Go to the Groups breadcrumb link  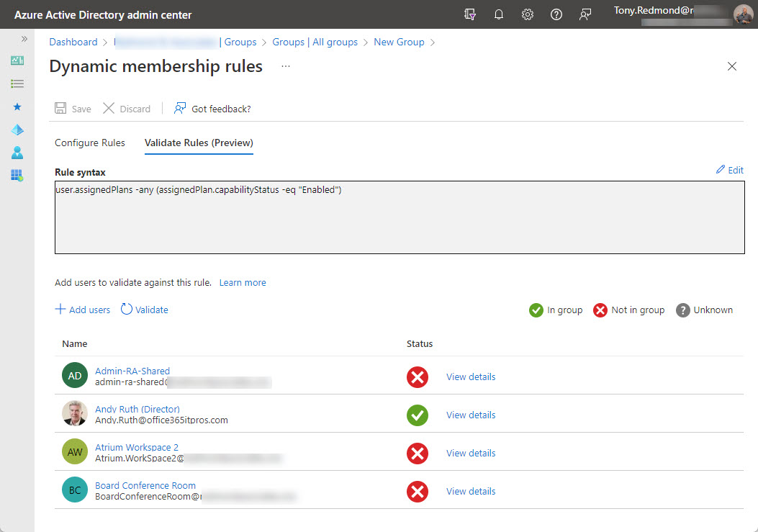(240, 42)
